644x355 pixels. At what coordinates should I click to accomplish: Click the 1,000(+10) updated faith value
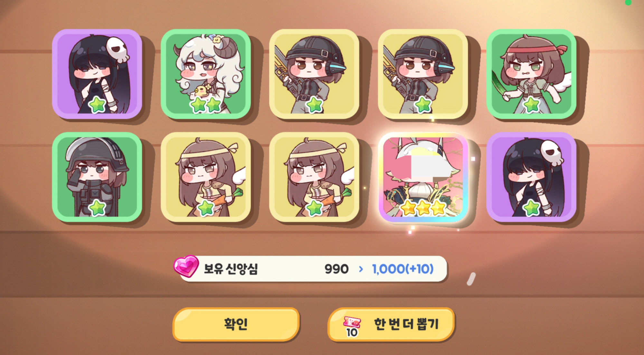(x=403, y=269)
